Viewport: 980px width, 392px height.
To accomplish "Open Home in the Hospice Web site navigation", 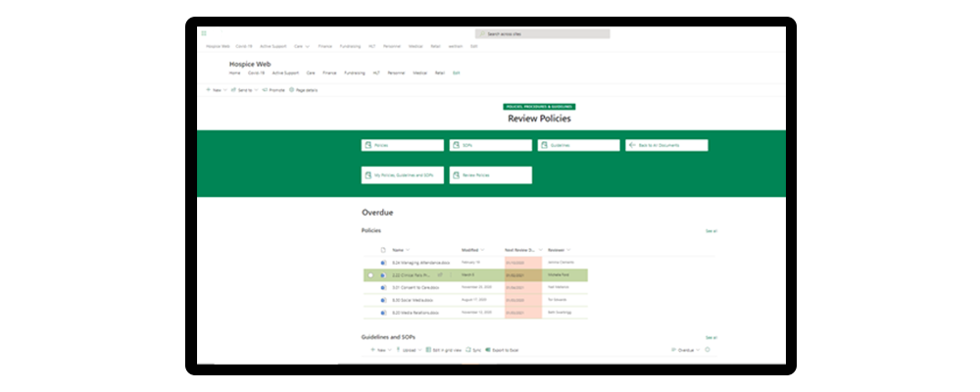I will (234, 73).
